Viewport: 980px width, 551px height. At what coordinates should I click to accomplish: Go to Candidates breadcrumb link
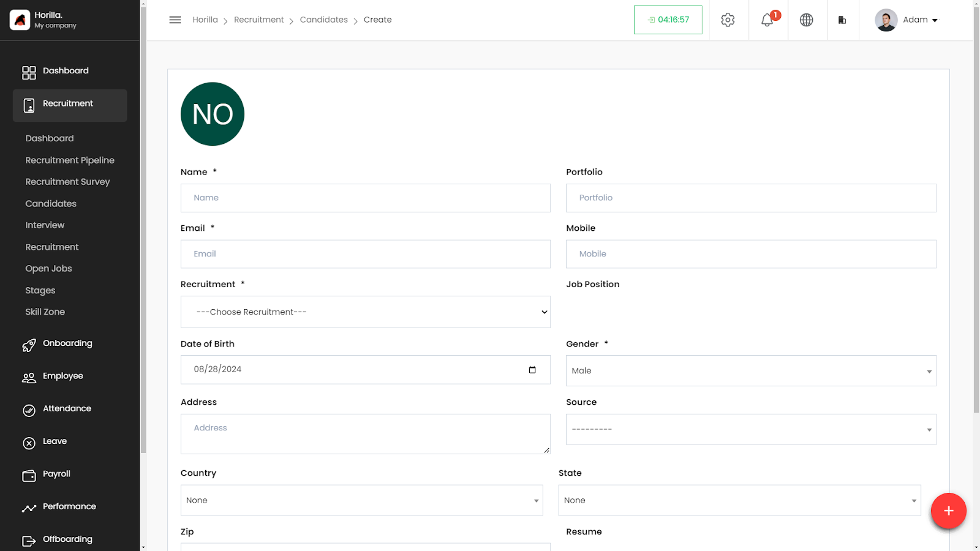point(324,20)
